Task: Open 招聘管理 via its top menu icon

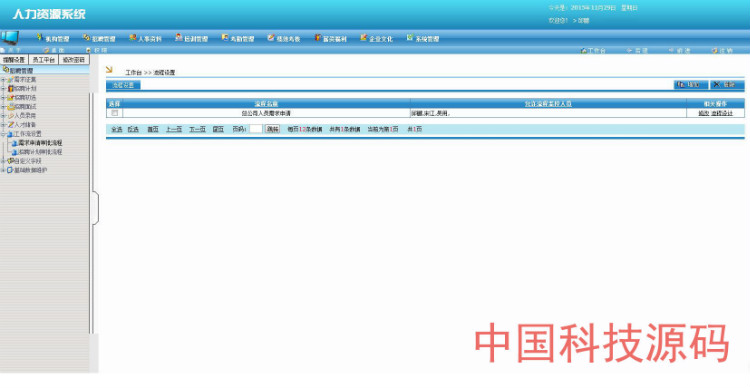Action: (x=86, y=37)
